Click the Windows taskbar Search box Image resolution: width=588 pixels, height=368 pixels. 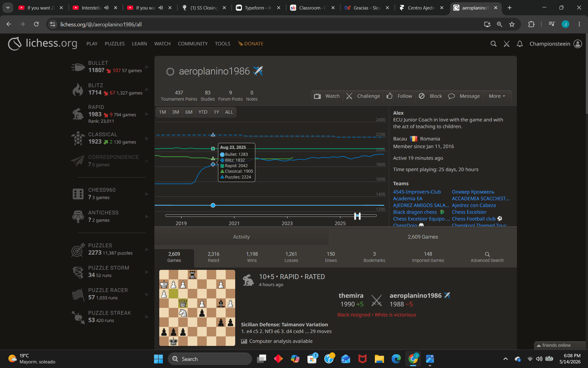coord(210,359)
